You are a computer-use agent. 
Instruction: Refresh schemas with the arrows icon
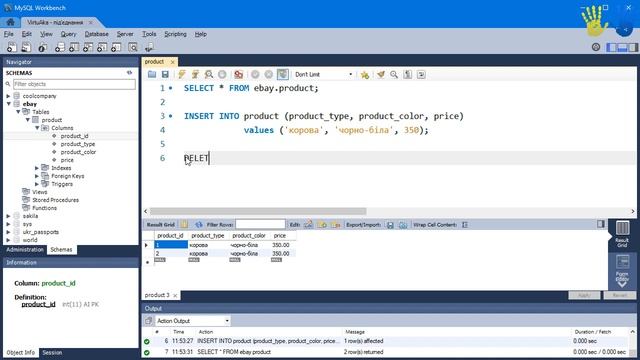pos(130,73)
